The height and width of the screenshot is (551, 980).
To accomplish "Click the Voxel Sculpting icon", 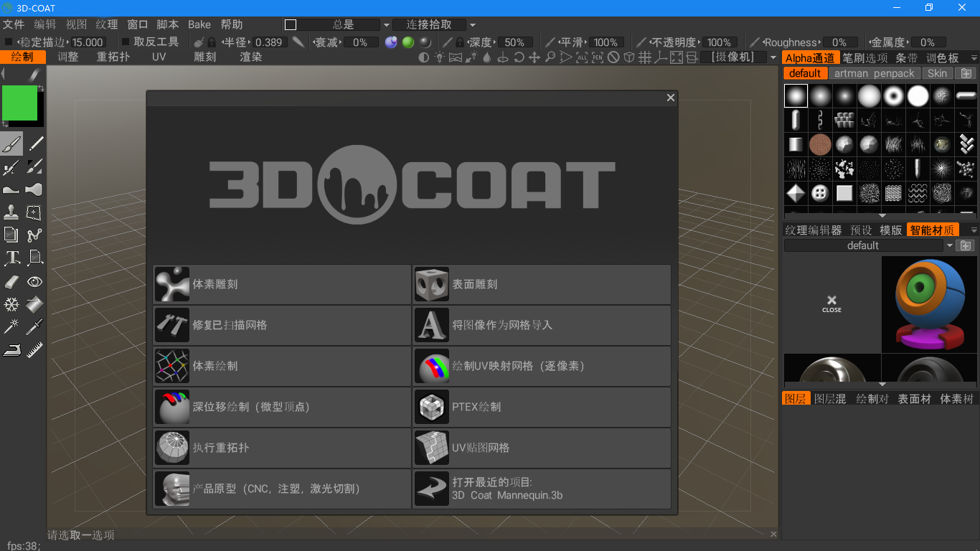I will (172, 284).
